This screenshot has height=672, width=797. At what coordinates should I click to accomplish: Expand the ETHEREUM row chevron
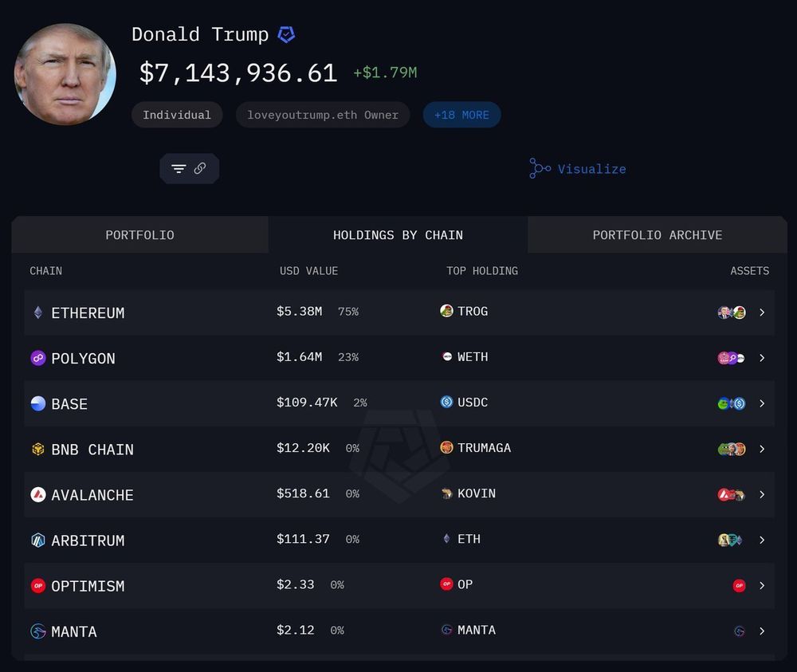point(762,312)
